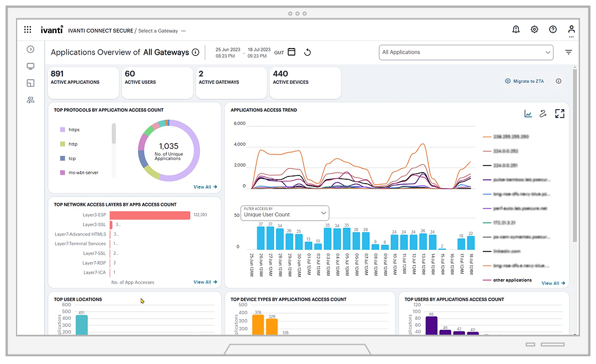
Task: Open the notifications bell
Action: pos(516,30)
